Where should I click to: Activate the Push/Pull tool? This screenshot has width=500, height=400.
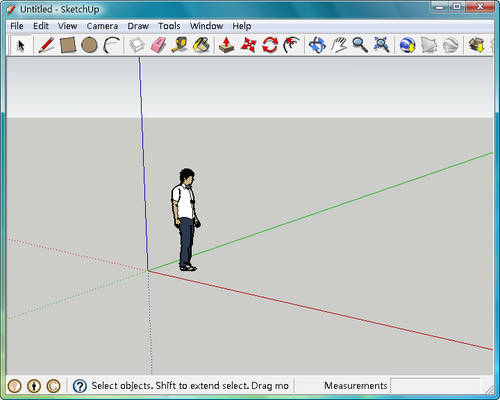pos(227,45)
